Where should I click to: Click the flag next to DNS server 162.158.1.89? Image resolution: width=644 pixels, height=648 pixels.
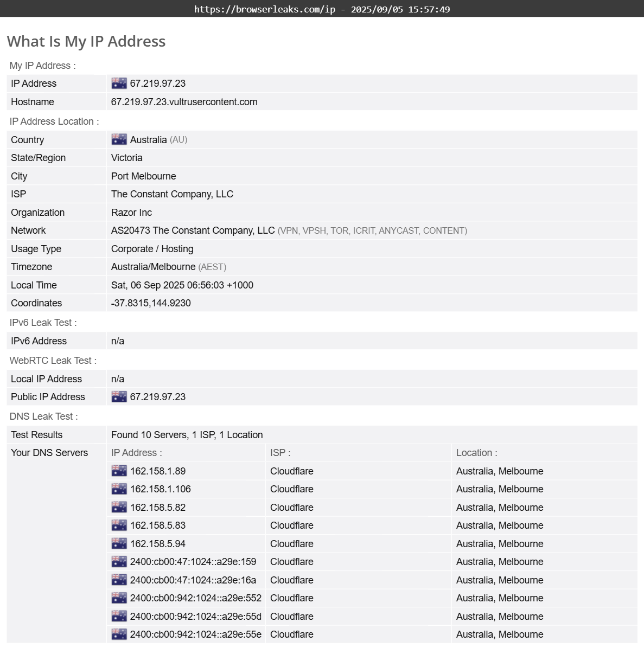click(x=119, y=471)
